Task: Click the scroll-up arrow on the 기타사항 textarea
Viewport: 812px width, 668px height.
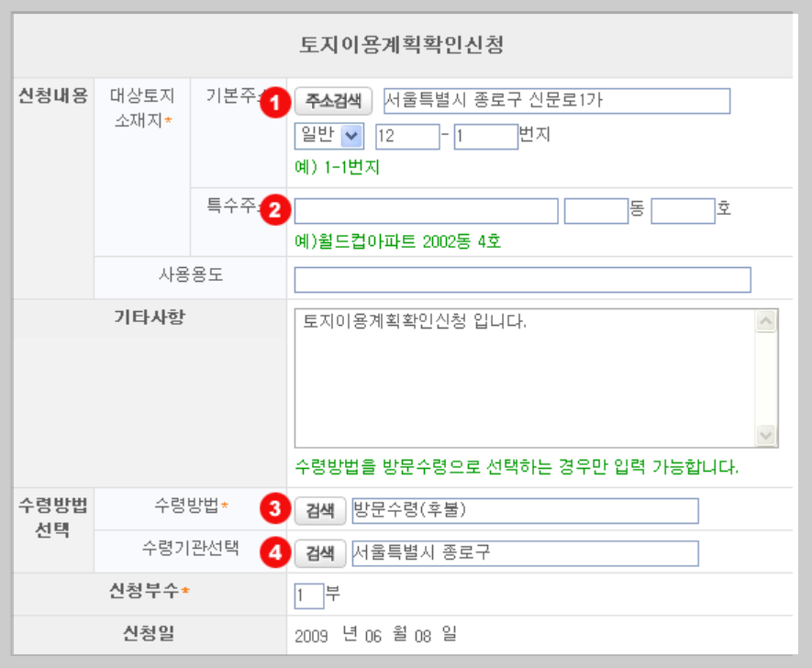Action: [x=765, y=319]
